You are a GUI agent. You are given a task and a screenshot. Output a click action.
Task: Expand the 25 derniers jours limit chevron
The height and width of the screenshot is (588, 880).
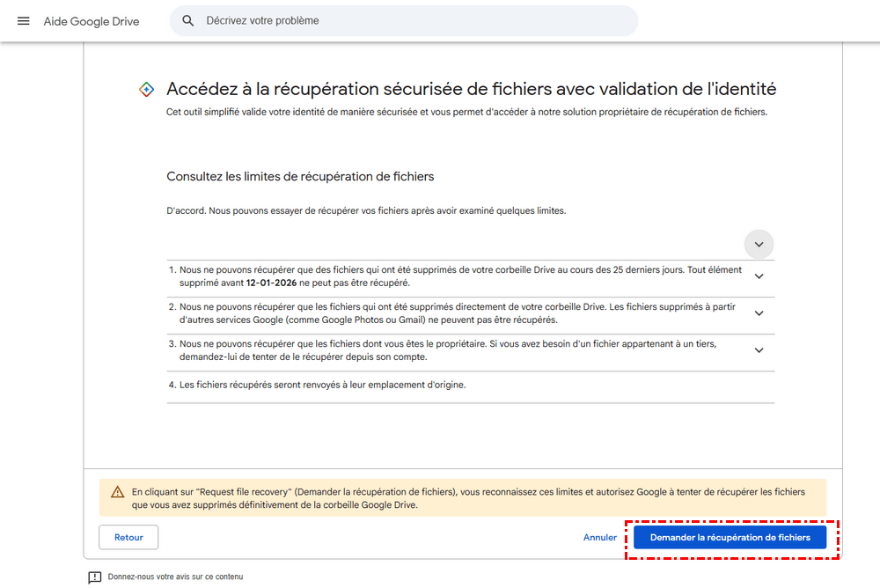click(759, 276)
